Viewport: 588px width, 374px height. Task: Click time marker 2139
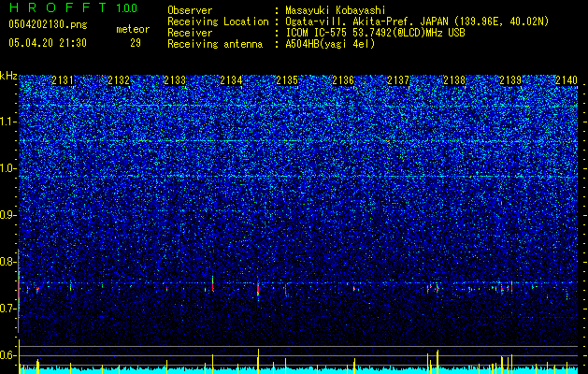510,80
